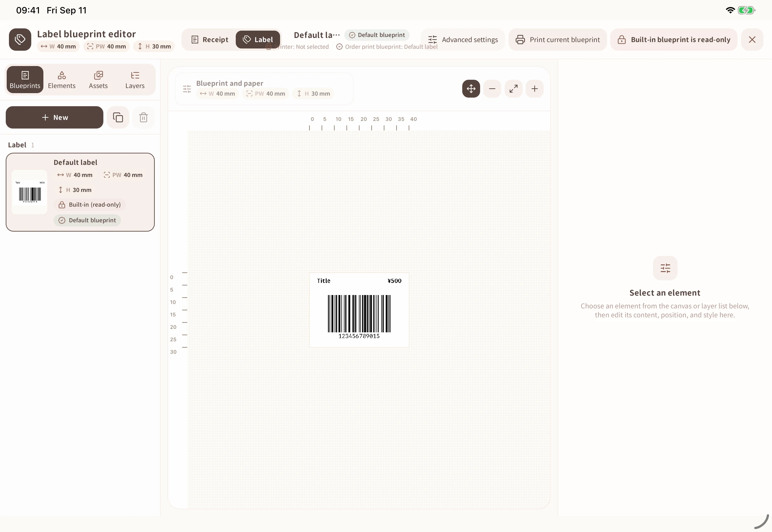
Task: Open the Blueprints tab
Action: tap(25, 80)
